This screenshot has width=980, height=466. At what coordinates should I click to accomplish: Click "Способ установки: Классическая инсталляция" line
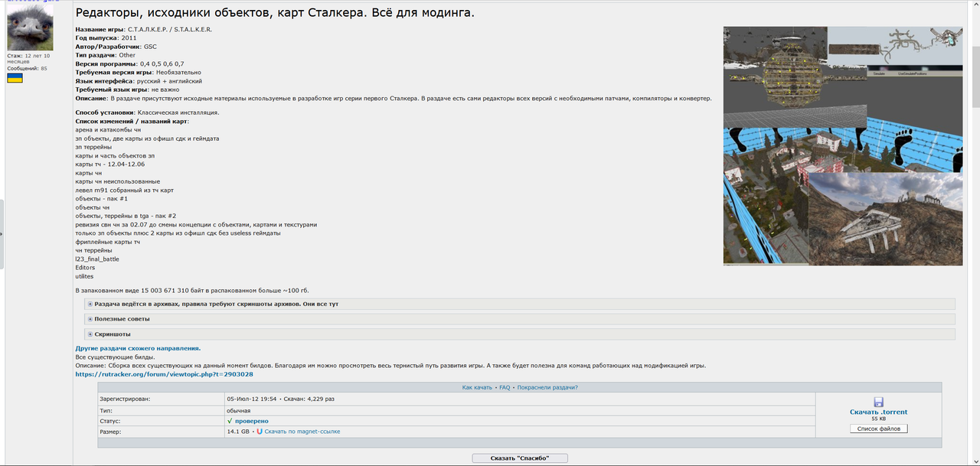click(x=147, y=112)
